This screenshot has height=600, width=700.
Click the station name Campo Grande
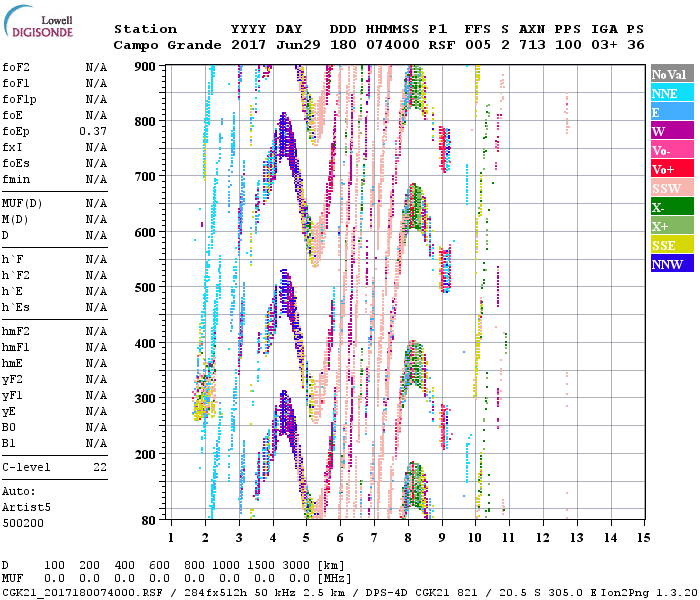(167, 45)
